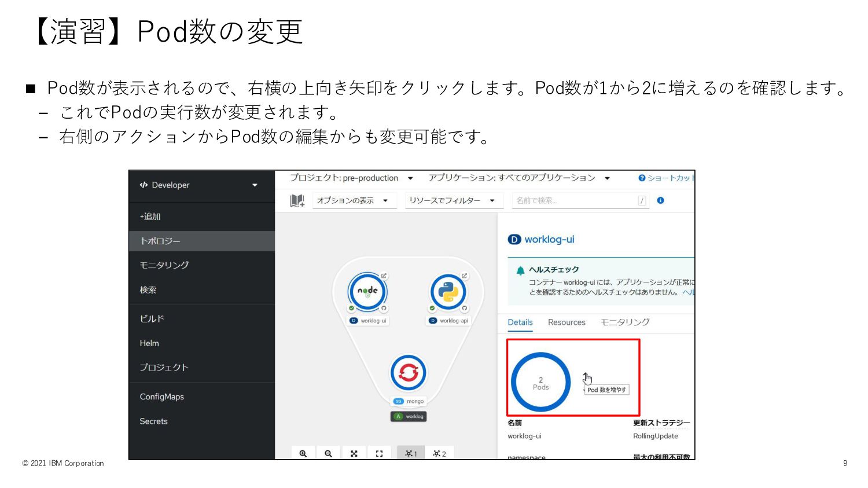Click the 2 Pods donut chart
Image resolution: width=868 pixels, height=488 pixels.
pyautogui.click(x=540, y=383)
